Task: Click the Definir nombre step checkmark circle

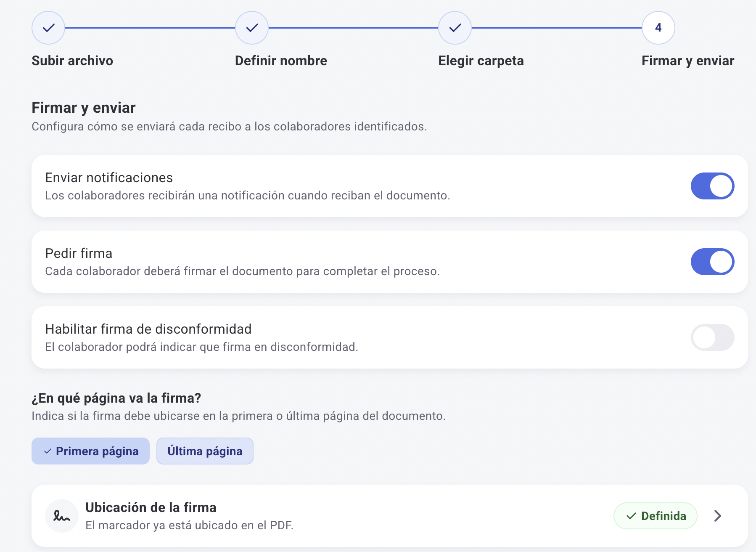Action: (x=252, y=28)
